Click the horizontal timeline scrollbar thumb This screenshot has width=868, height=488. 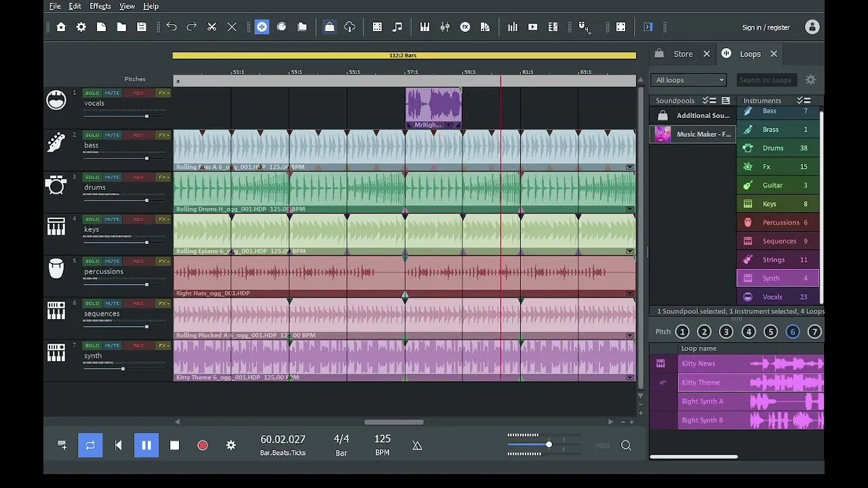pos(394,422)
